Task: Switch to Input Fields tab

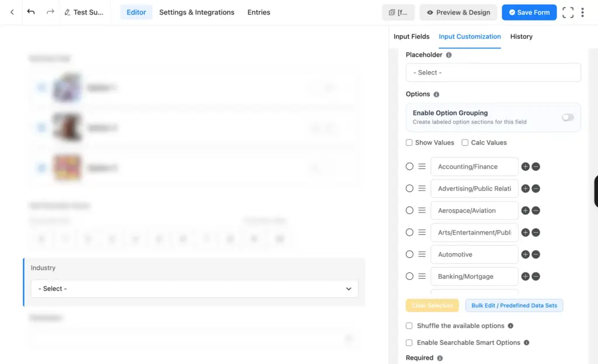Action: tap(411, 37)
